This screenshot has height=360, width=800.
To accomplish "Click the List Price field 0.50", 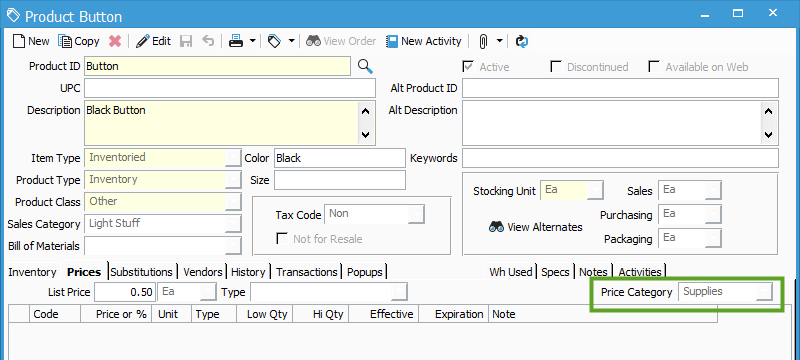I will [x=125, y=292].
